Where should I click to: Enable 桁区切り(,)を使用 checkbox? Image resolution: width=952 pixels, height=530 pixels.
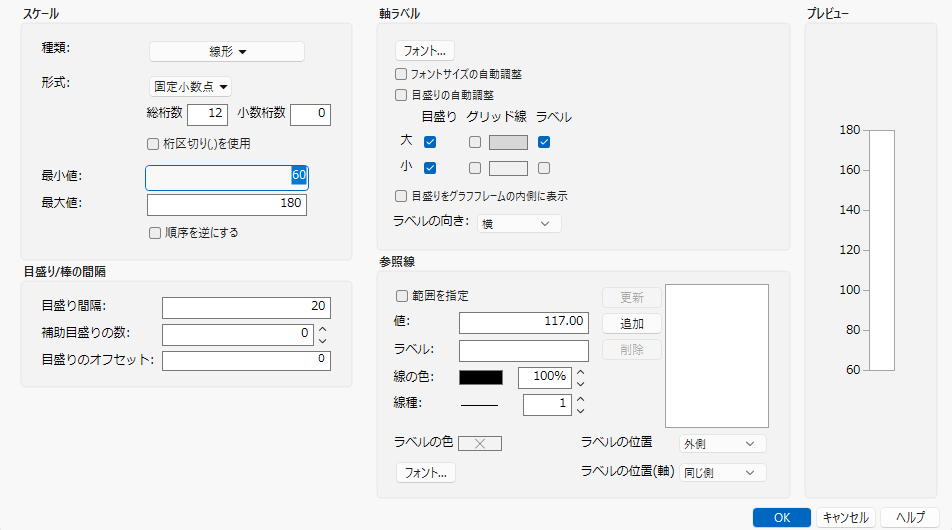tap(153, 144)
